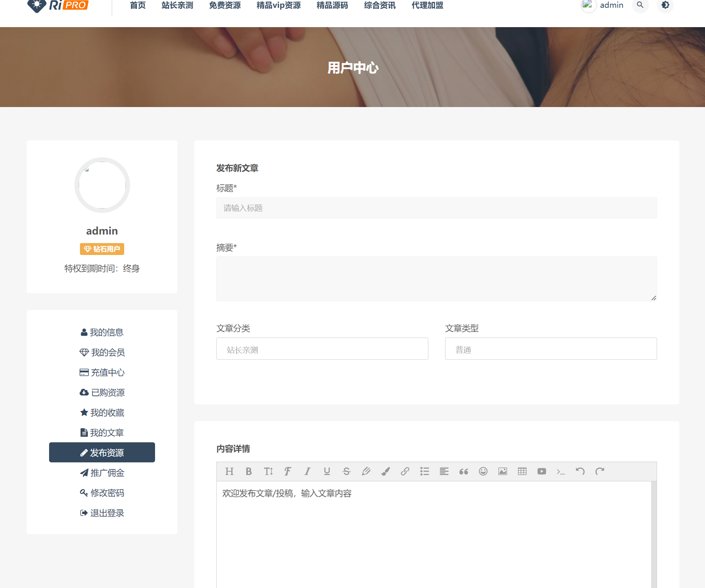This screenshot has width=705, height=588.
Task: Open 我的会员 in sidebar
Action: pos(102,352)
